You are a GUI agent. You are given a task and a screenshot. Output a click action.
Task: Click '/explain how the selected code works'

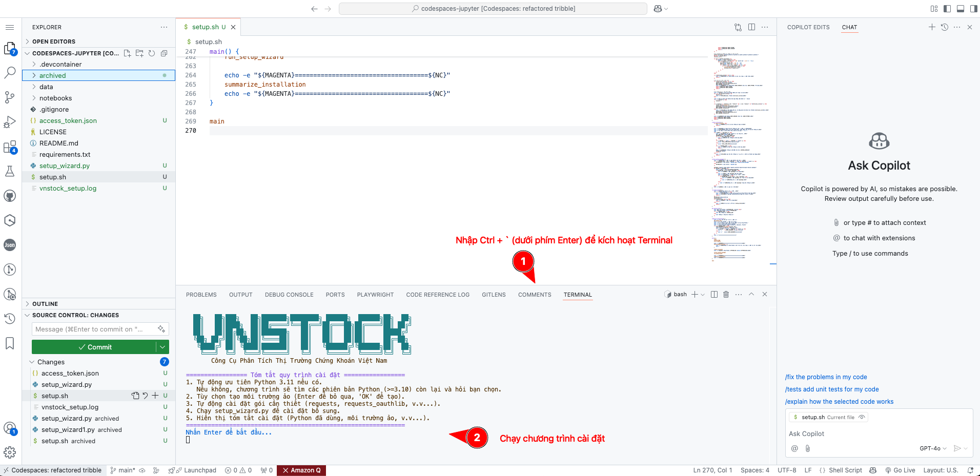point(839,402)
